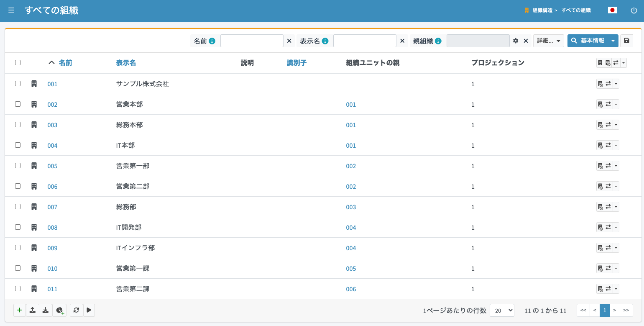644x326 pixels.
Task: Click header disable-organization icon
Action: (x=608, y=63)
